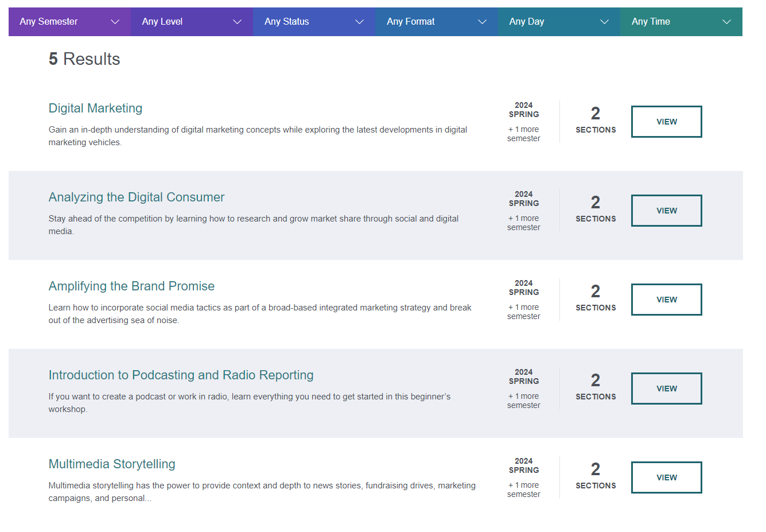Screen dimensions: 766x532
Task: Open the Multimedia Storytelling course page
Action: [x=112, y=464]
